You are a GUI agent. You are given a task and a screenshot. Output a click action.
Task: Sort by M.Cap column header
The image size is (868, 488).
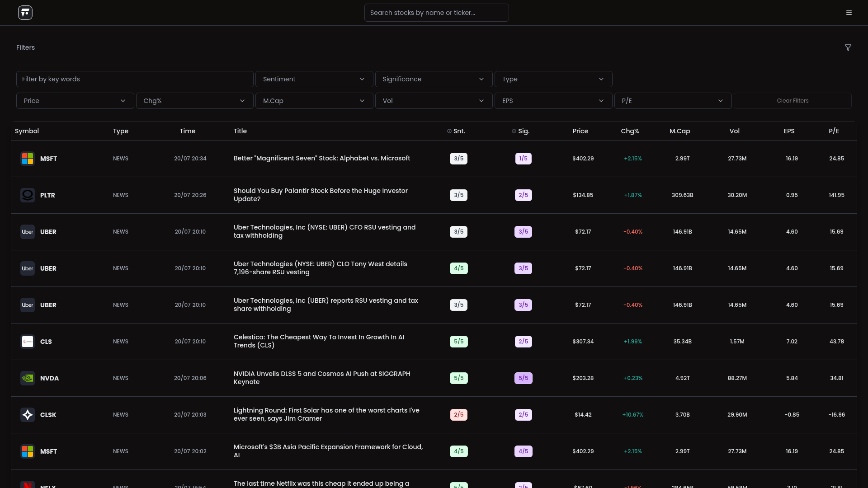(679, 131)
